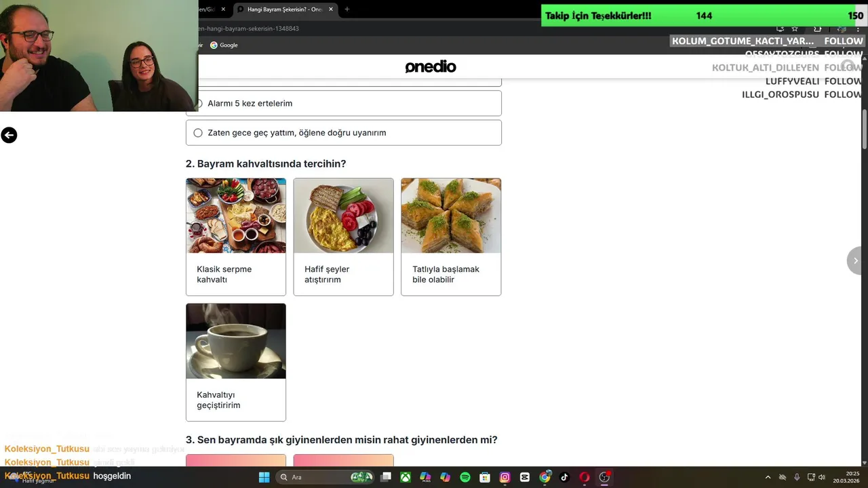
Task: Click question heading '2. Bayram kahvaltısında tercihin?'
Action: [x=266, y=164]
